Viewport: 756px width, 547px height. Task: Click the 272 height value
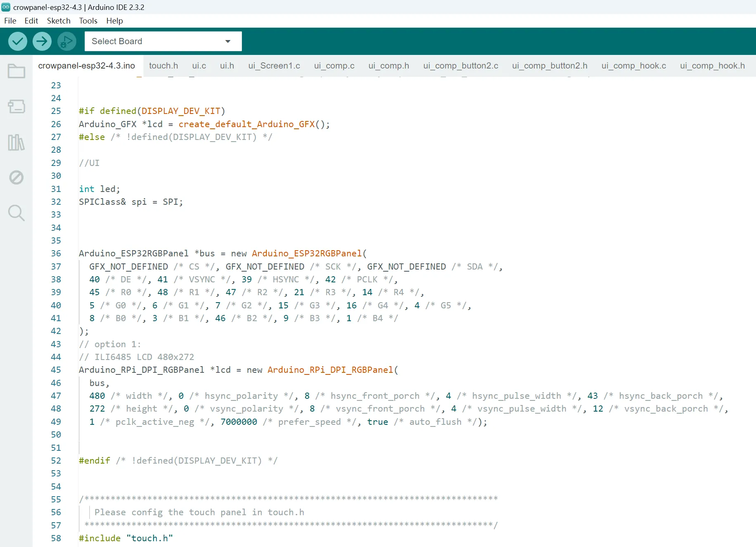point(97,409)
